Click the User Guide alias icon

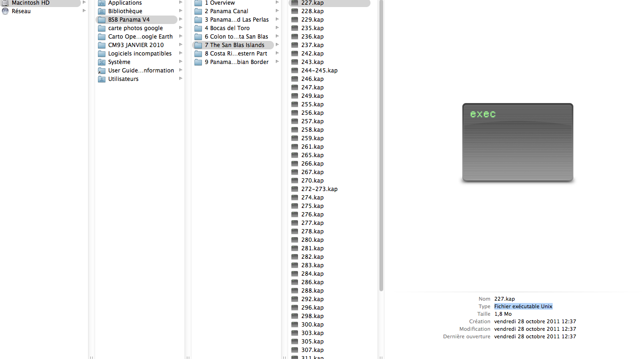(x=102, y=71)
